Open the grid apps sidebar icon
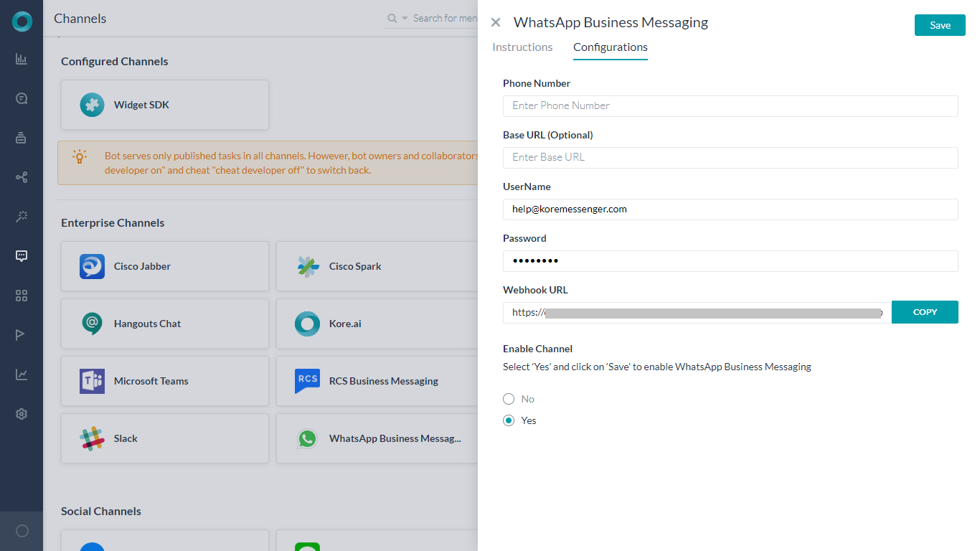This screenshot has height=551, width=980. 22,296
